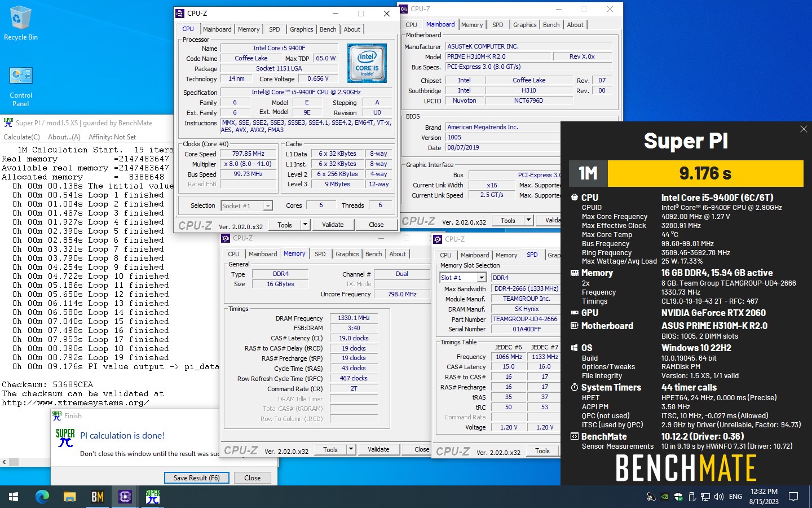Click the BenchMate section icon in result panel

575,436
